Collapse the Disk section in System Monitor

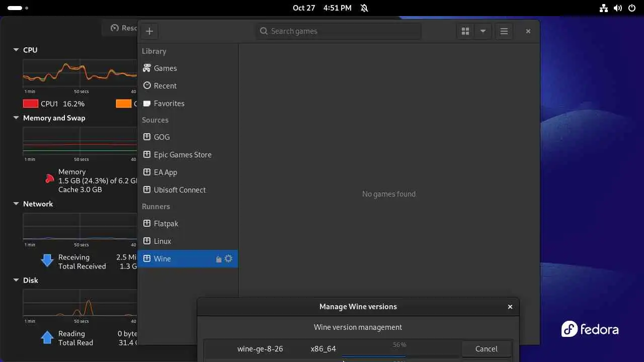(16, 281)
